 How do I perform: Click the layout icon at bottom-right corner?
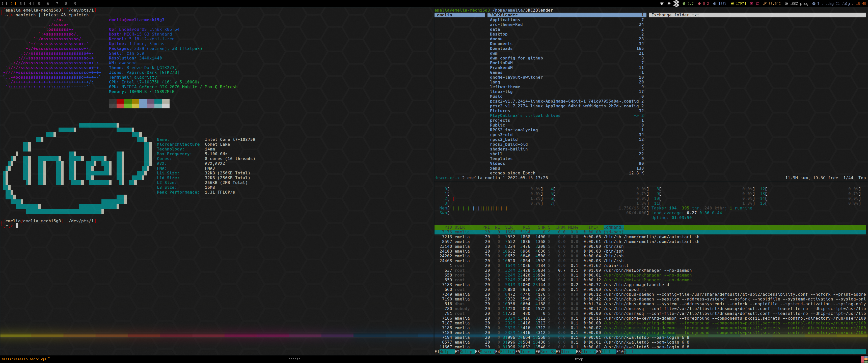click(864, 359)
